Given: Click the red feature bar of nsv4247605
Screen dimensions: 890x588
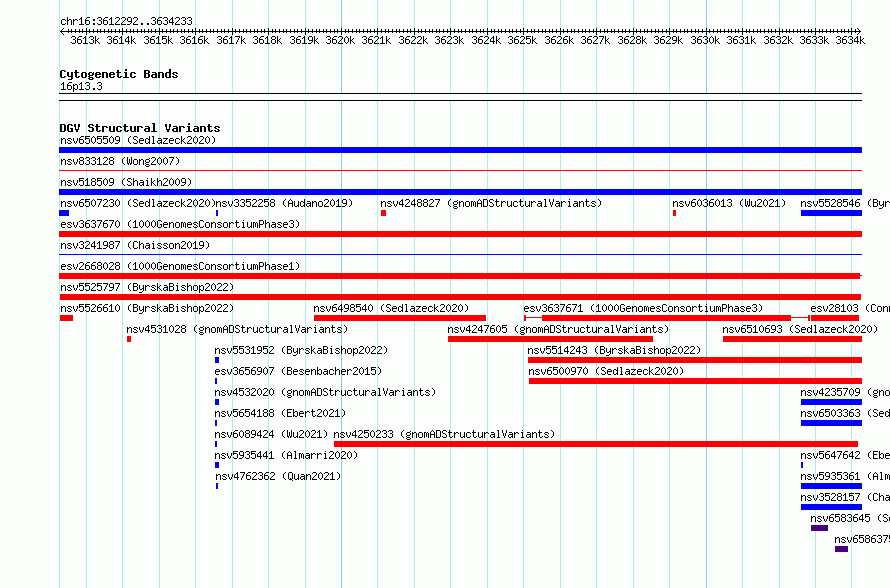Looking at the screenshot, I should pyautogui.click(x=551, y=339).
